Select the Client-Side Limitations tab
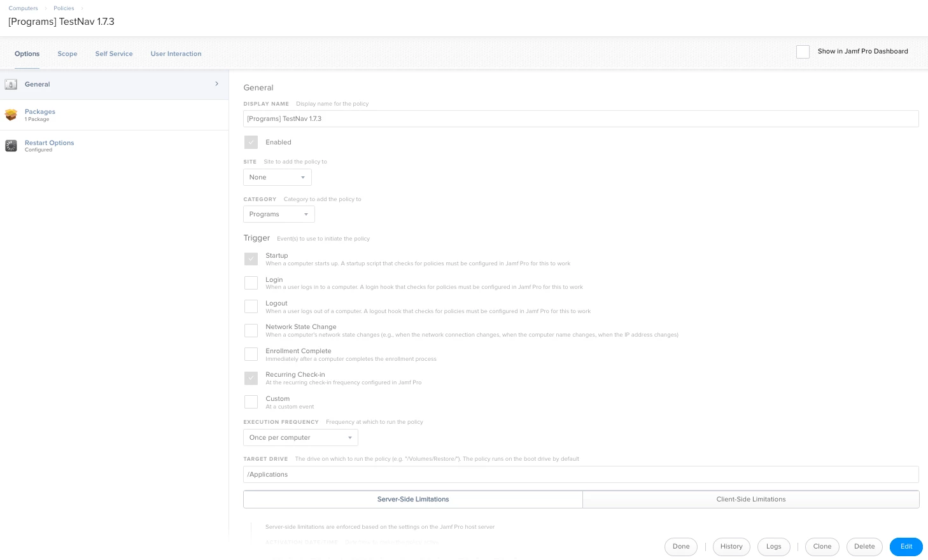This screenshot has width=928, height=560. coord(751,500)
